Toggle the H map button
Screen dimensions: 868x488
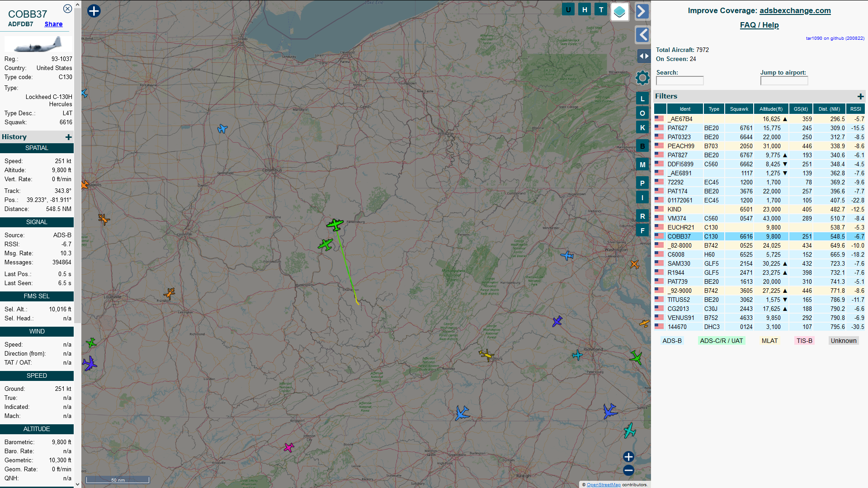point(585,9)
